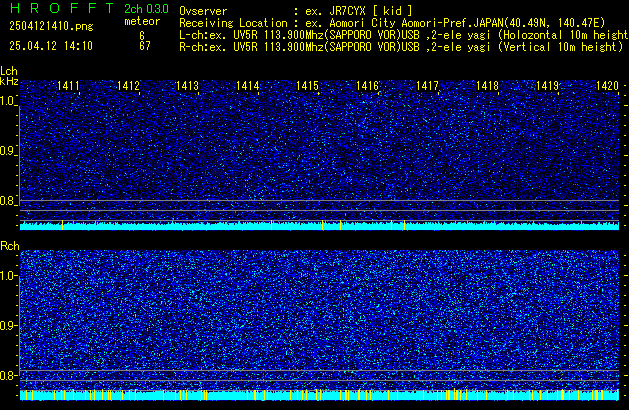
Task: Click time marker 1416
Action: [x=367, y=86]
